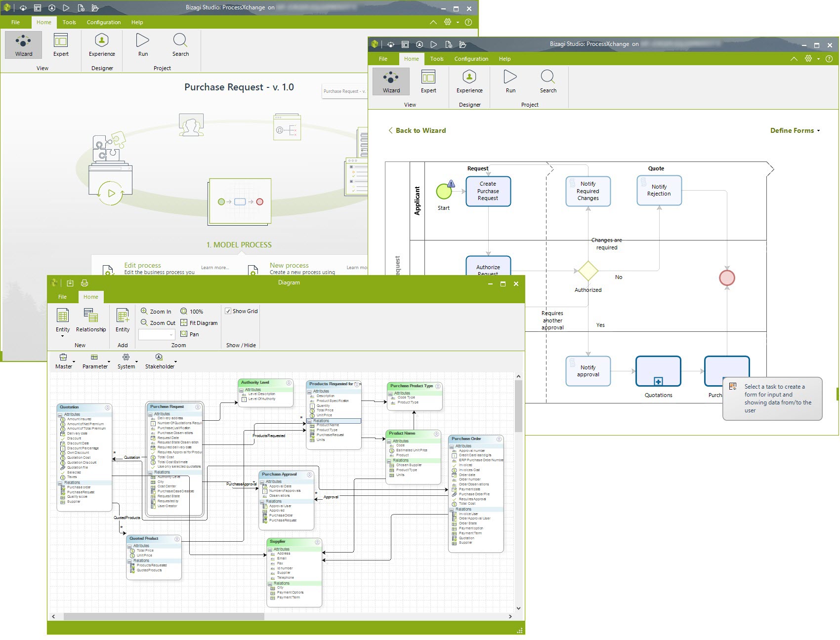Click the Model Process step icon in wizard
The height and width of the screenshot is (640, 840).
point(240,202)
